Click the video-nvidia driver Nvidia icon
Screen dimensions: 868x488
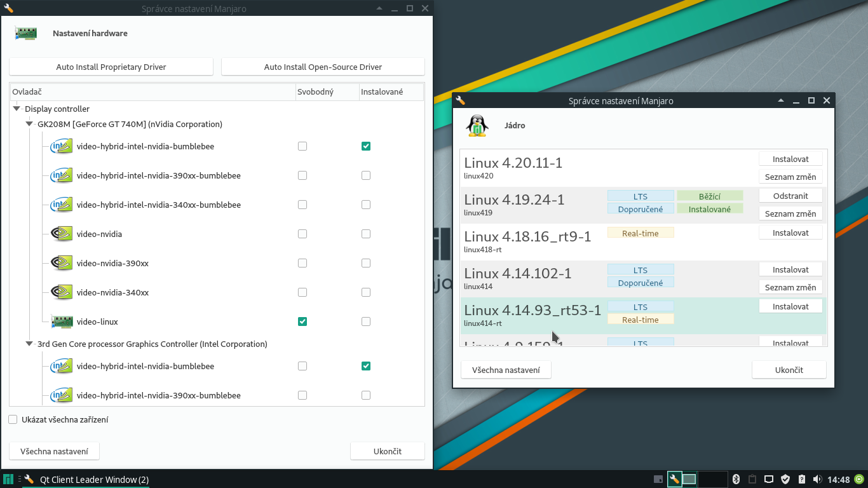click(61, 234)
